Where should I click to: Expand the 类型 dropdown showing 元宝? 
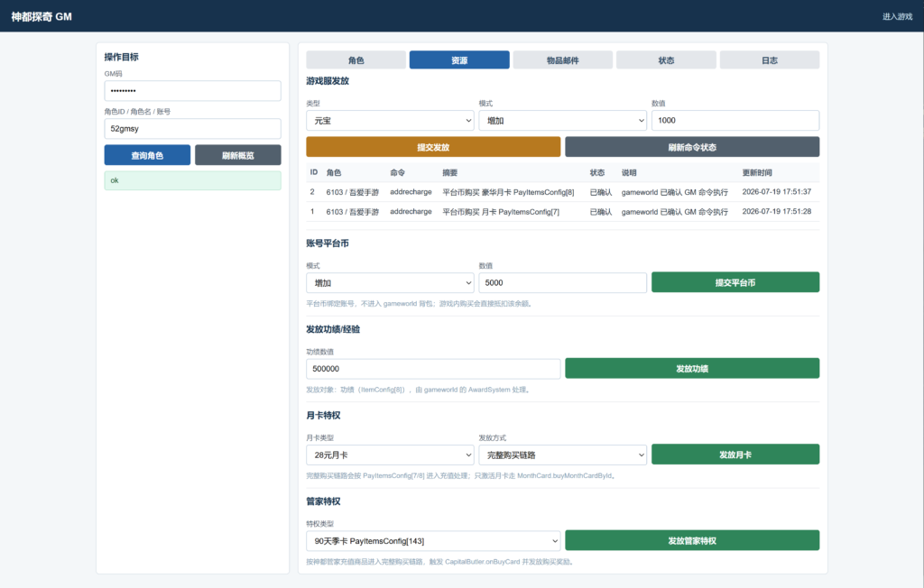coord(390,121)
